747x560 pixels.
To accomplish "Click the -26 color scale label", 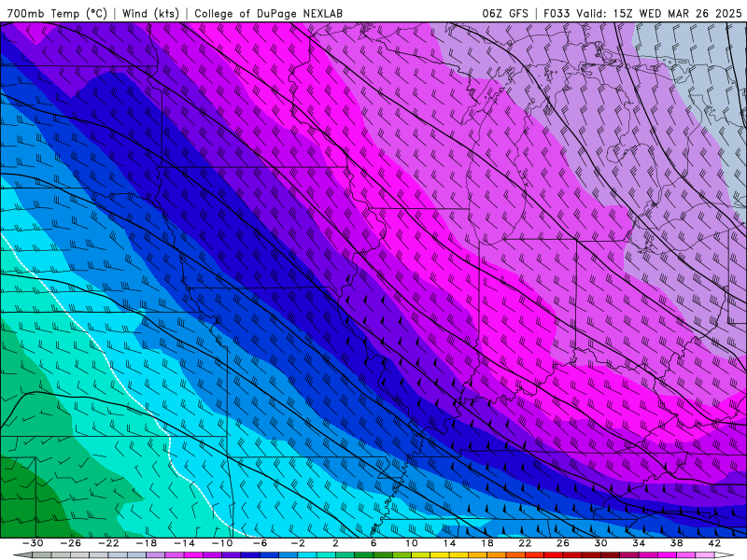I will [x=71, y=543].
